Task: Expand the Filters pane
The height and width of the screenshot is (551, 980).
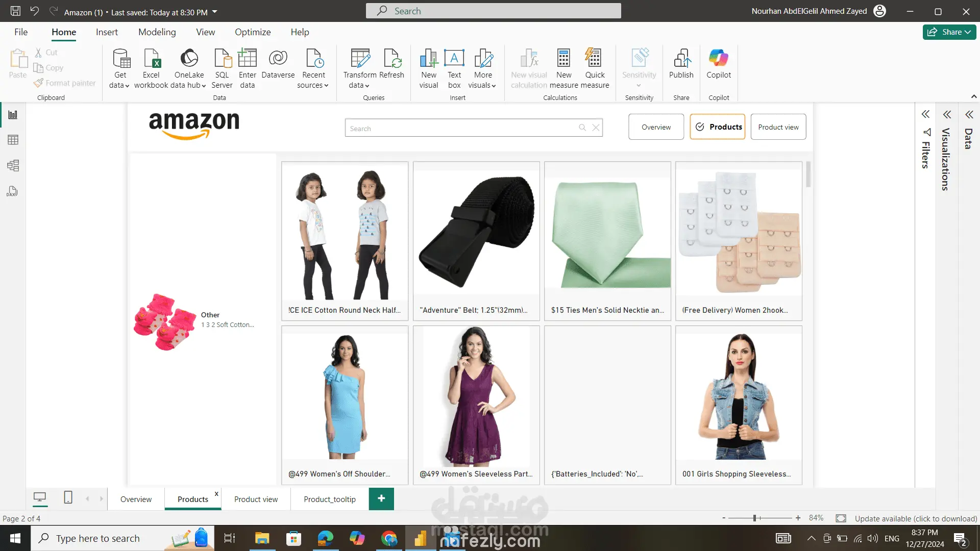Action: (925, 114)
